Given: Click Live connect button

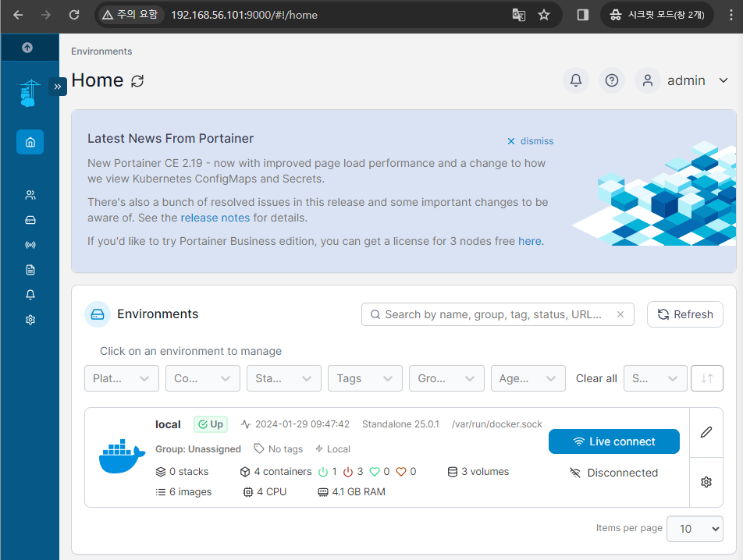Looking at the screenshot, I should (x=614, y=441).
